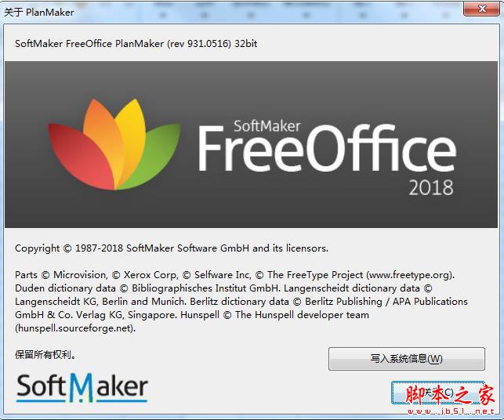The height and width of the screenshot is (420, 504).
Task: Open the hunspell.sourceforge.net address text
Action: point(75,328)
